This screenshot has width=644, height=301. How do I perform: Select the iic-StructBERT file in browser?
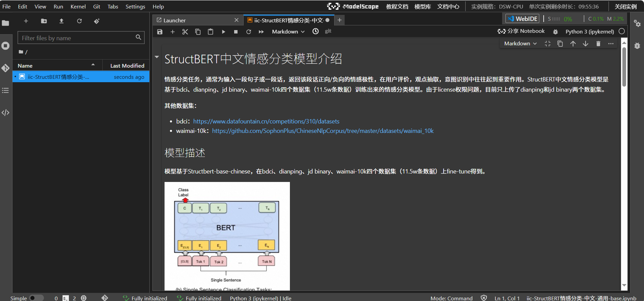coord(81,77)
